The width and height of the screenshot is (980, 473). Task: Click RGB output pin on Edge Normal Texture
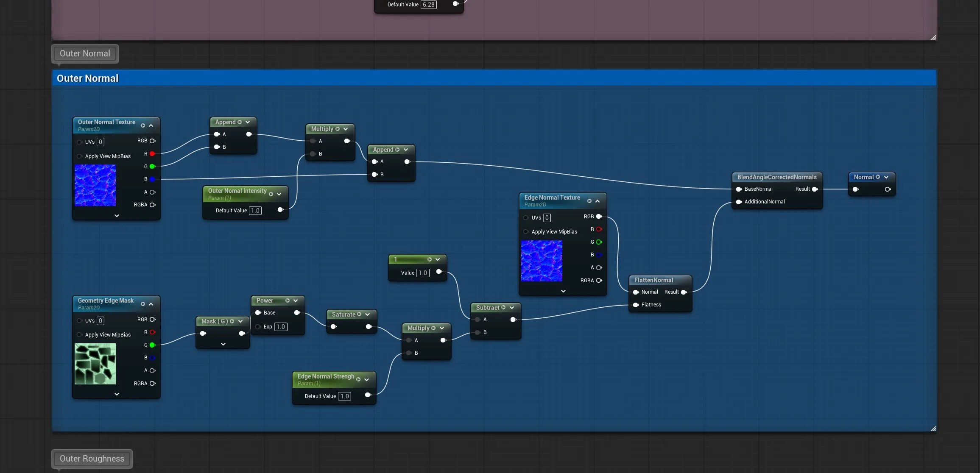(x=599, y=217)
